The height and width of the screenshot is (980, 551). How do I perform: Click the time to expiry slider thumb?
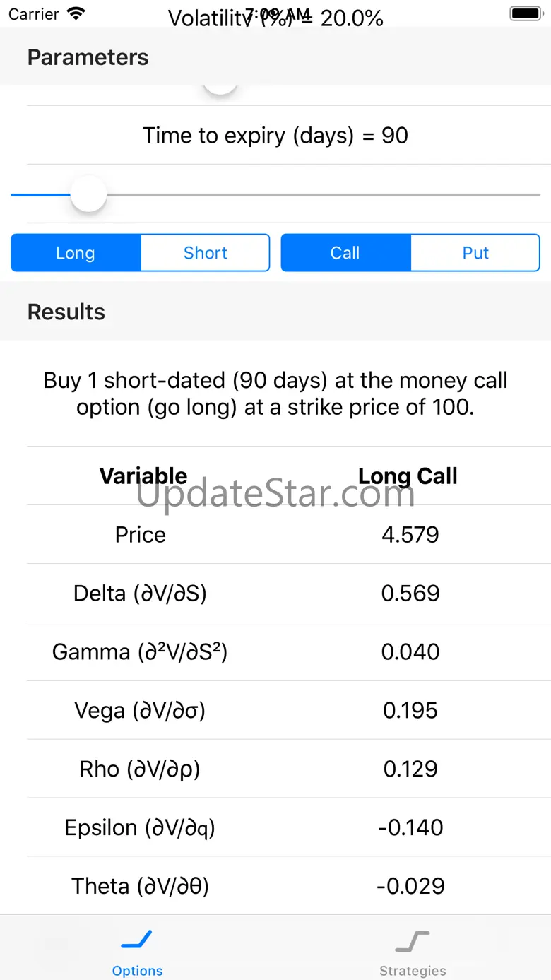[x=88, y=194]
